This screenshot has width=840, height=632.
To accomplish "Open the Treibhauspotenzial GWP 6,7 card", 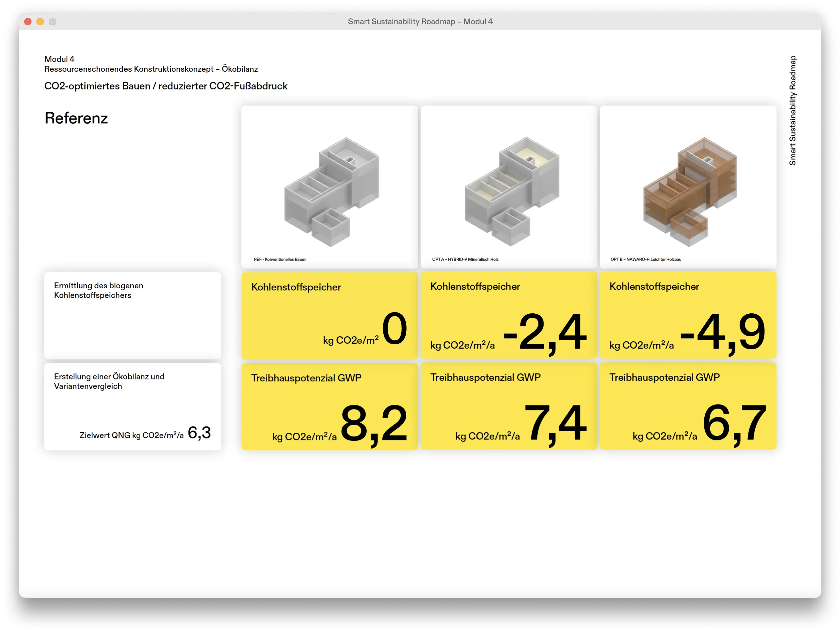I will coord(688,406).
